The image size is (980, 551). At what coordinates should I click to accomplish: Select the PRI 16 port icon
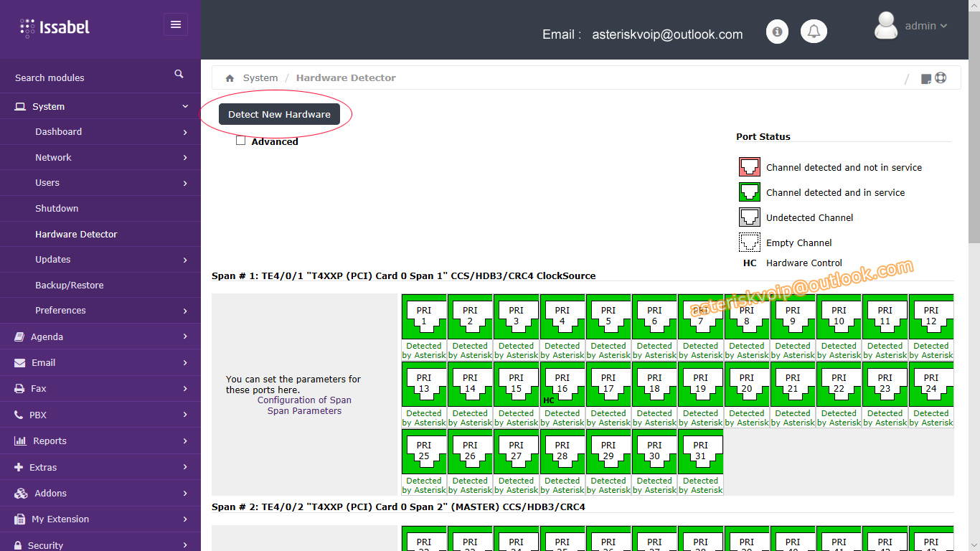[x=562, y=384]
